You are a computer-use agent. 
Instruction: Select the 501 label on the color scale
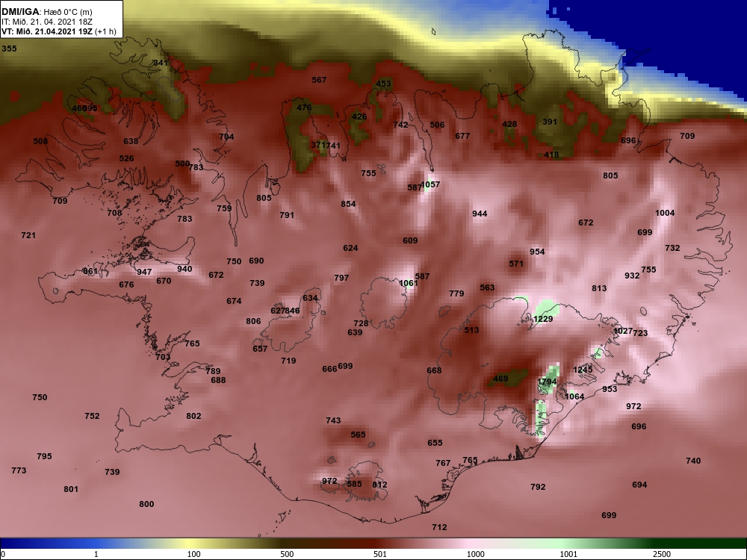coord(380,554)
